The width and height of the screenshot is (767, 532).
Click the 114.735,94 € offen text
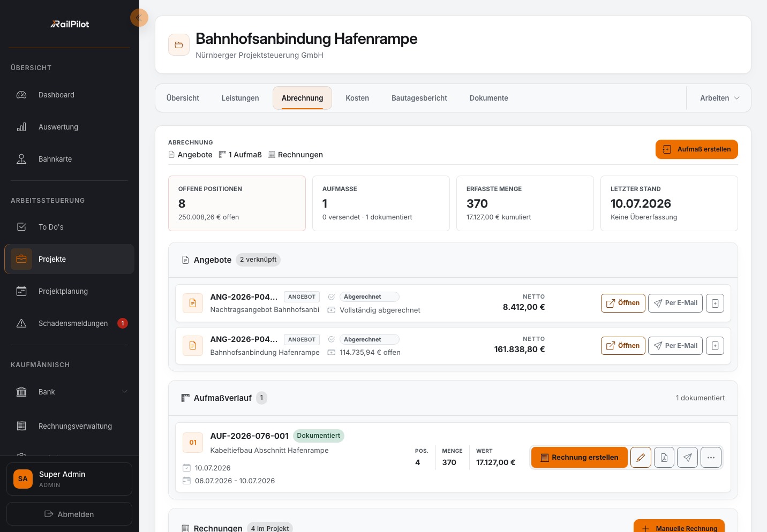point(370,352)
